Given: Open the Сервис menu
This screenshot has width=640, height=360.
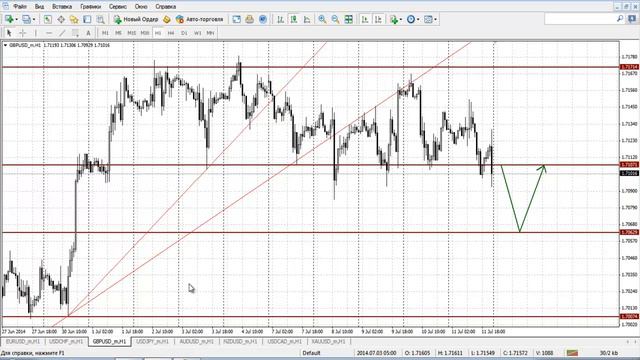Looking at the screenshot, I should [118, 7].
